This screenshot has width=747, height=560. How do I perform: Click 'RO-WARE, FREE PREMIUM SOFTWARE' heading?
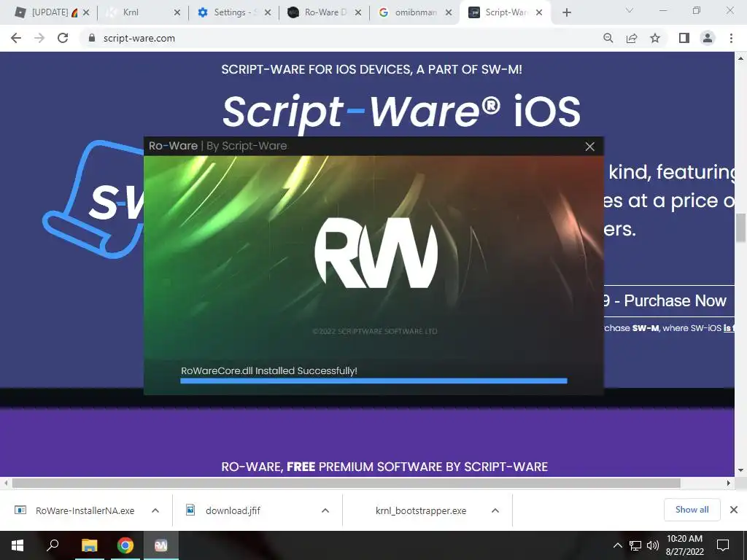point(384,467)
